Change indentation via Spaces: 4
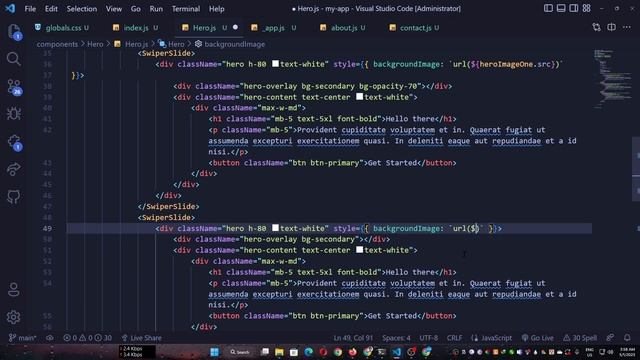This screenshot has width=640, height=360. [x=396, y=338]
